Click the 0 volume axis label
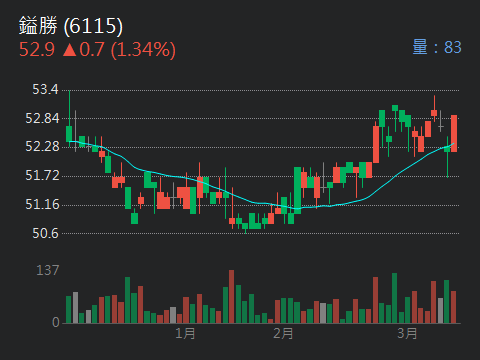480x360 pixels. [56, 322]
